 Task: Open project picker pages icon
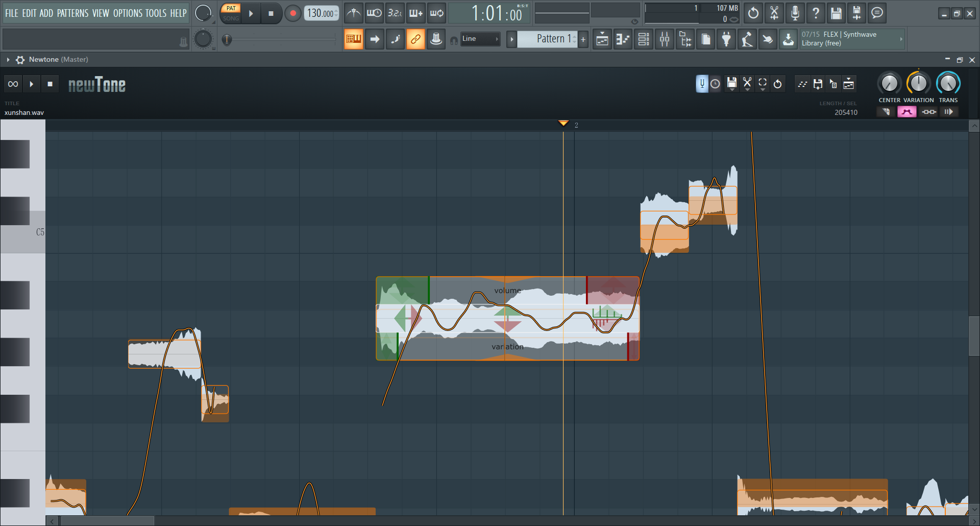(706, 39)
